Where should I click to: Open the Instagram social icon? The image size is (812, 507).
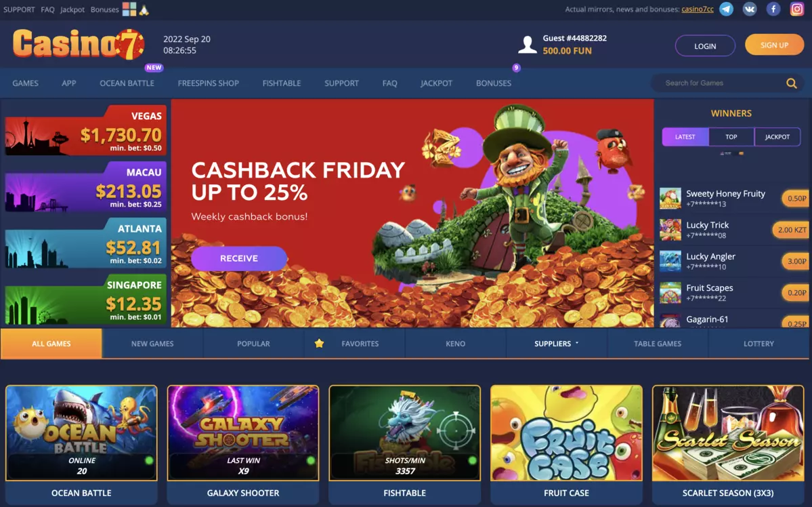tap(797, 9)
